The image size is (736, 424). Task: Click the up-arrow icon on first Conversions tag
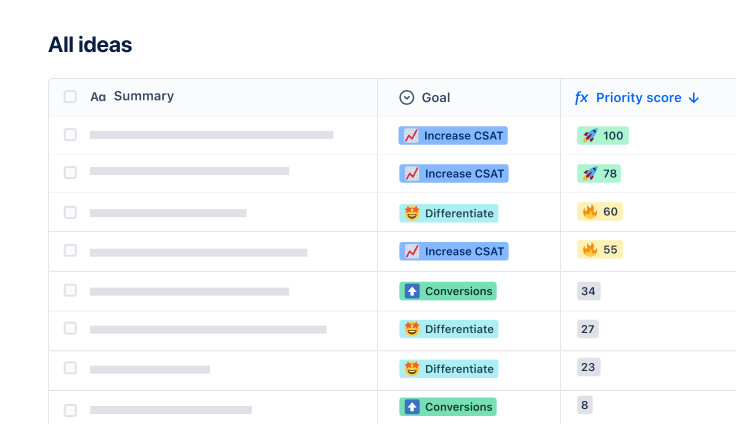411,291
